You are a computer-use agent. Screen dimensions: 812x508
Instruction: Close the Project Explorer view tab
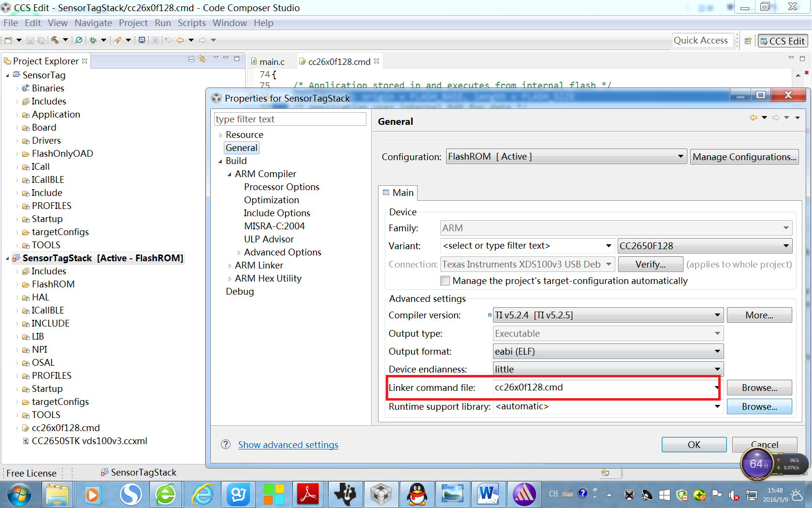pos(85,61)
